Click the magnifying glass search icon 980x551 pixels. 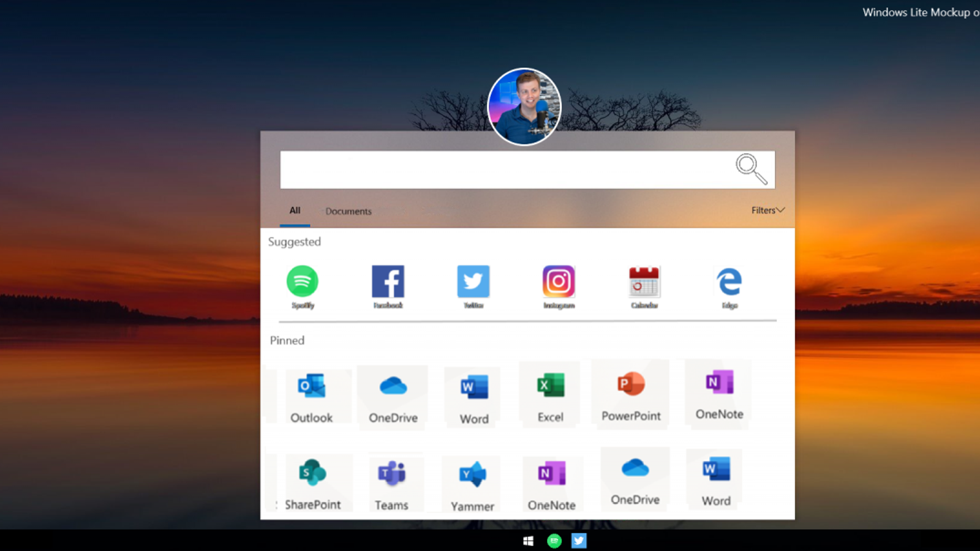point(752,169)
